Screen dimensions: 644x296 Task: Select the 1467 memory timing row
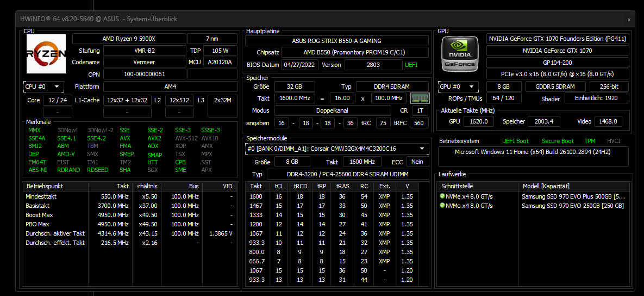[332, 206]
